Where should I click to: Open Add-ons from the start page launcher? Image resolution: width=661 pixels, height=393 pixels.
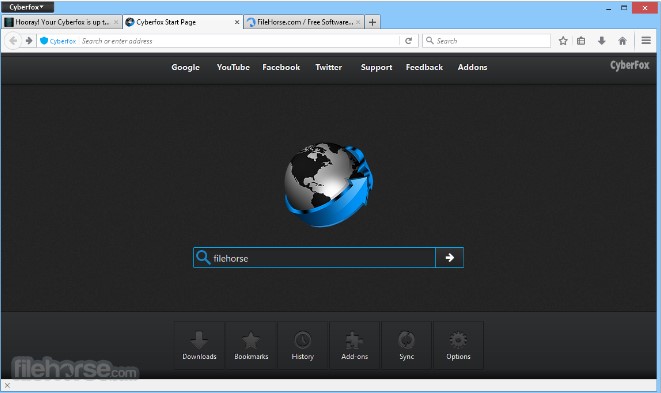[x=355, y=345]
